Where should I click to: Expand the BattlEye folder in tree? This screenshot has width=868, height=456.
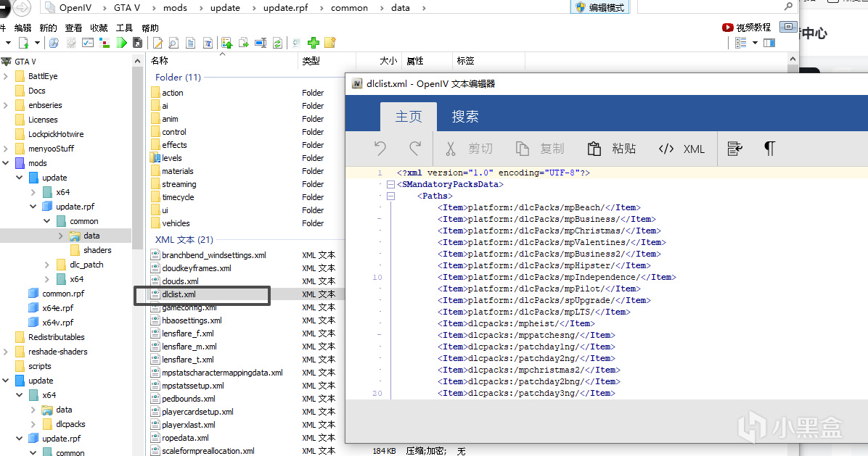click(6, 76)
